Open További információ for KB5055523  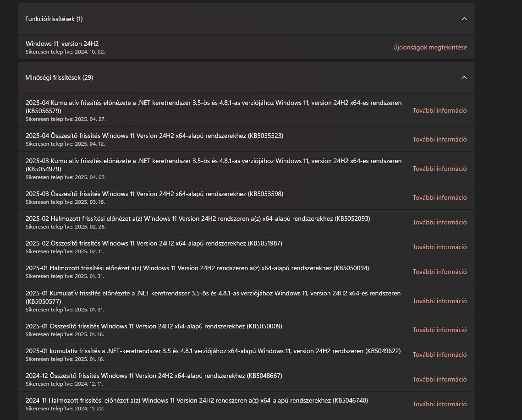tap(440, 139)
